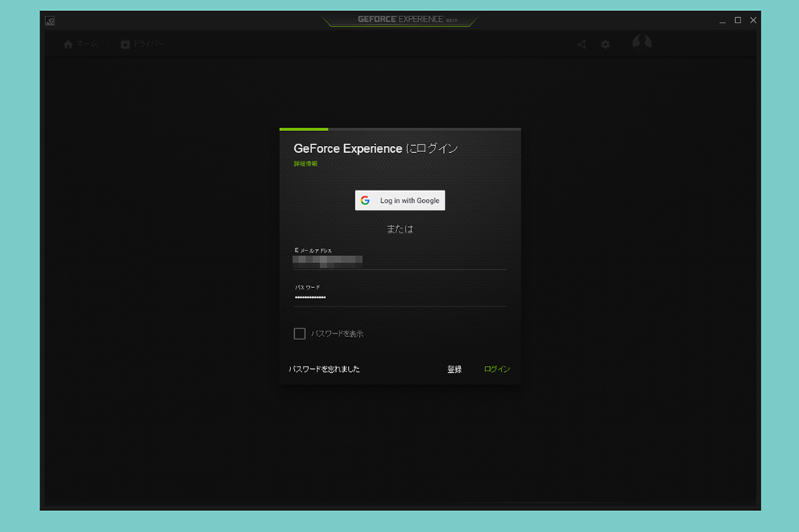
Task: Click the house icon beside ホーム
Action: coord(69,44)
